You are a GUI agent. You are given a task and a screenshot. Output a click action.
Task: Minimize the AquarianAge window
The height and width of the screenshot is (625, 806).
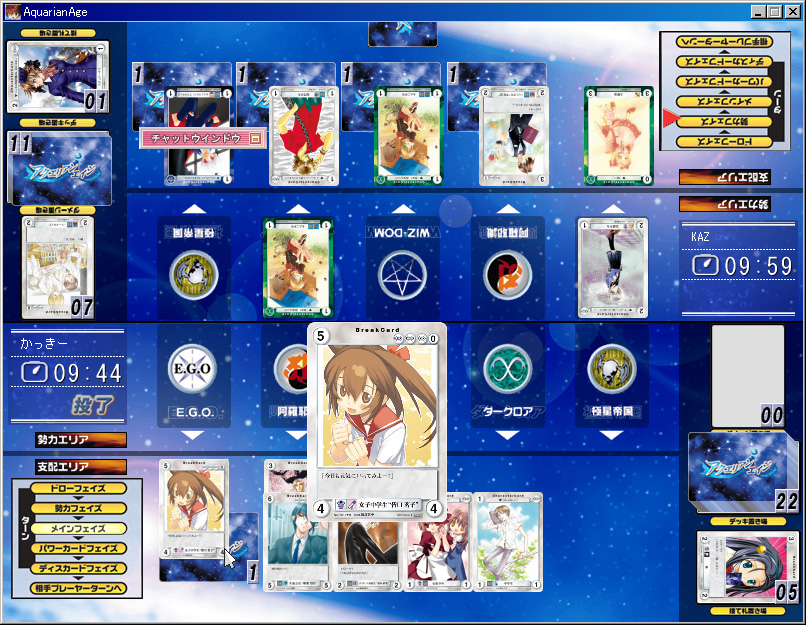[757, 11]
